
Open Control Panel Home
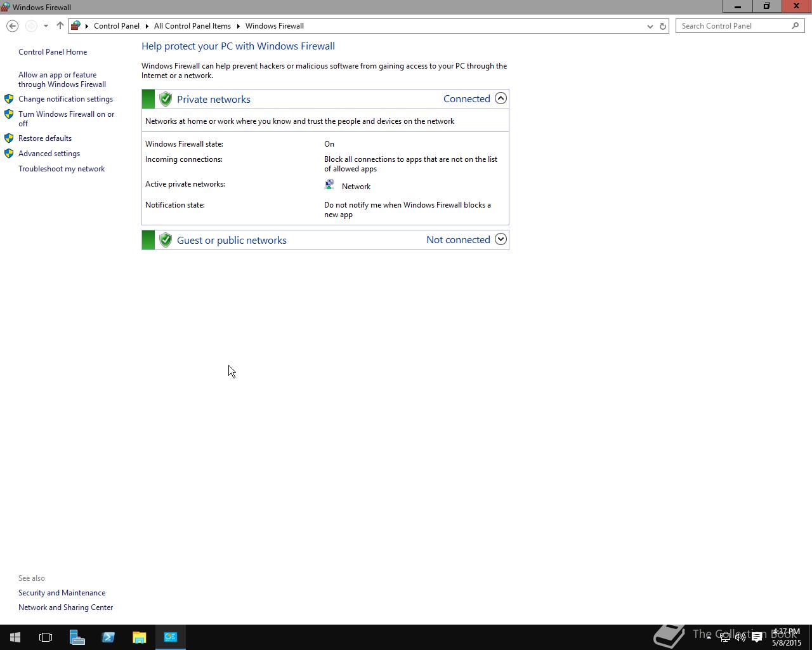pyautogui.click(x=53, y=52)
